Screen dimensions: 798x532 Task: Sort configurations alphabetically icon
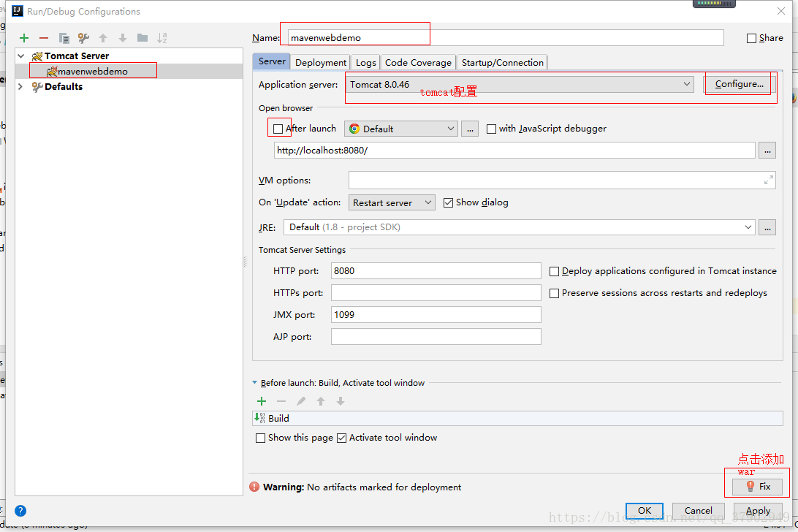[162, 38]
